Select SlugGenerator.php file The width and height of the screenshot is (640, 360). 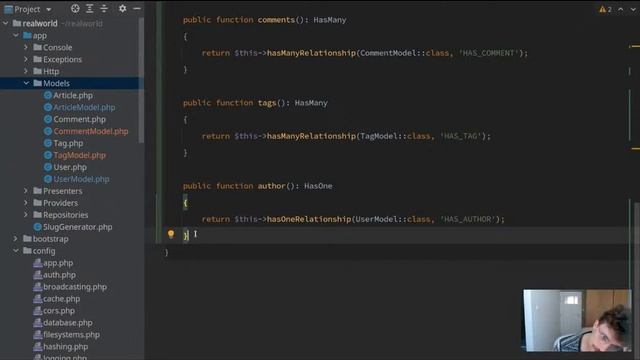pyautogui.click(x=78, y=227)
